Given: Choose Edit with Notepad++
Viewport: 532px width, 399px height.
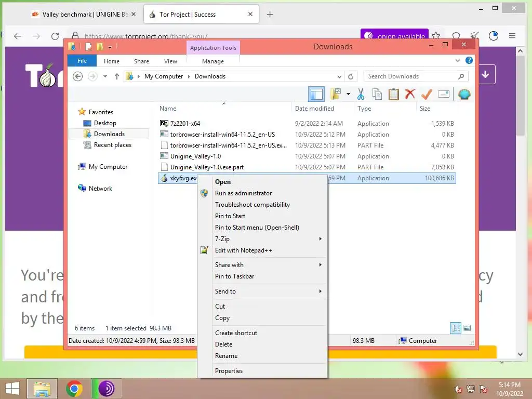Looking at the screenshot, I should pos(243,250).
